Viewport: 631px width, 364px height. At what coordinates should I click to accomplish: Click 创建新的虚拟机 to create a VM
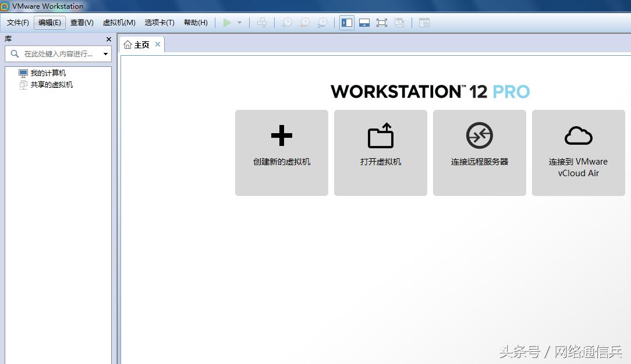point(281,152)
